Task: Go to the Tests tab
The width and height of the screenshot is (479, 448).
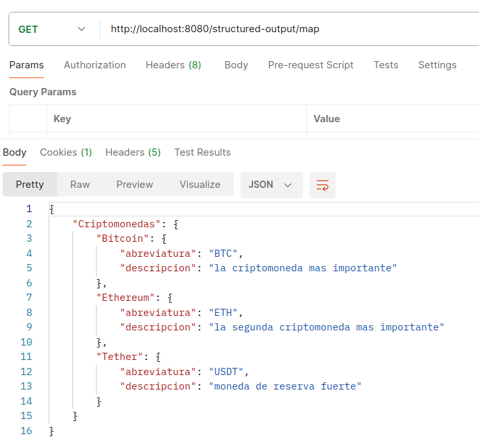Action: tap(386, 65)
